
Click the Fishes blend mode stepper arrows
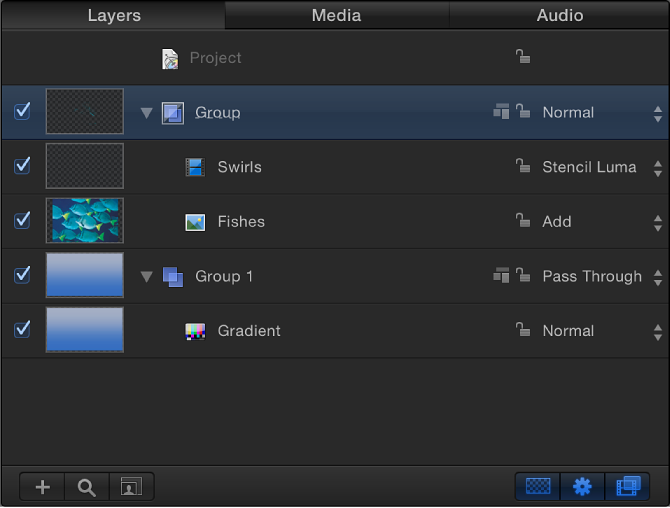pyautogui.click(x=658, y=223)
